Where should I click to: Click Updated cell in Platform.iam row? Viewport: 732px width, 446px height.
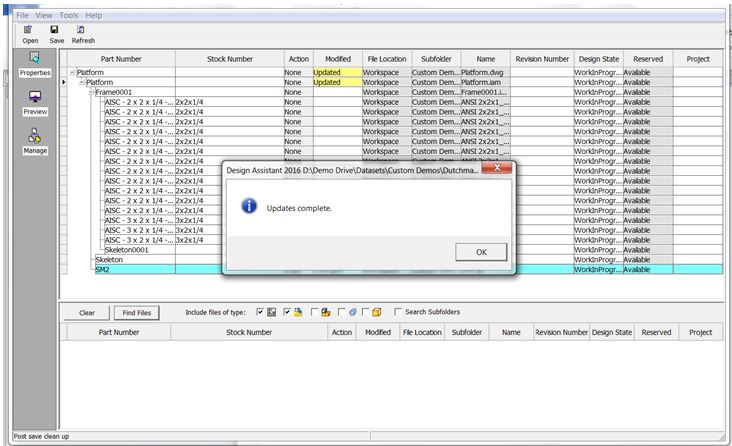pyautogui.click(x=338, y=82)
